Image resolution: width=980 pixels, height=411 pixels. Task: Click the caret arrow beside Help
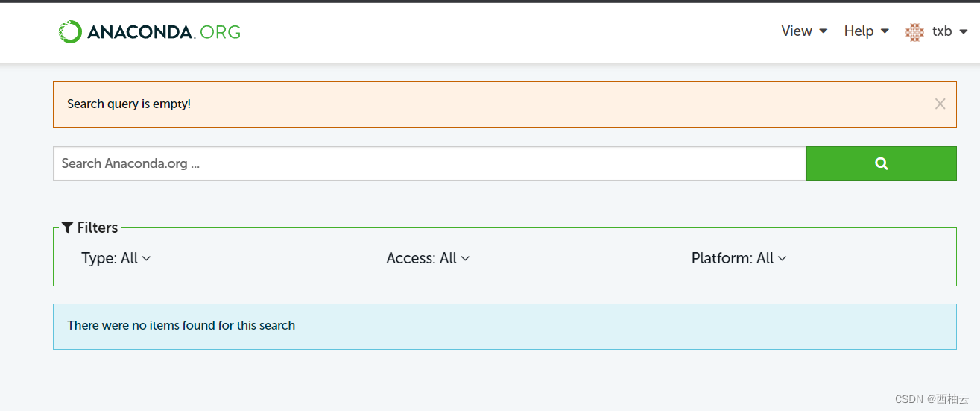tap(885, 31)
